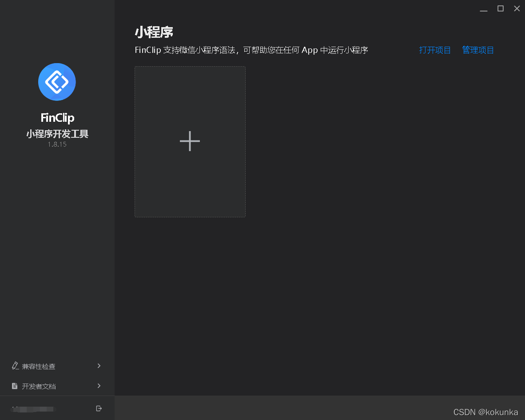
Task: Click the FinClip logo icon
Action: click(x=57, y=82)
